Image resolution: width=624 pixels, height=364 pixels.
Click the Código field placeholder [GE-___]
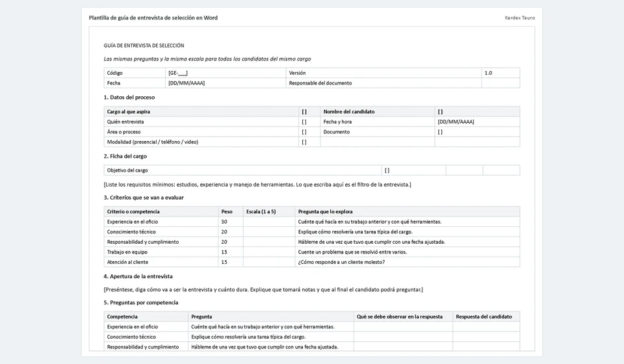(178, 73)
